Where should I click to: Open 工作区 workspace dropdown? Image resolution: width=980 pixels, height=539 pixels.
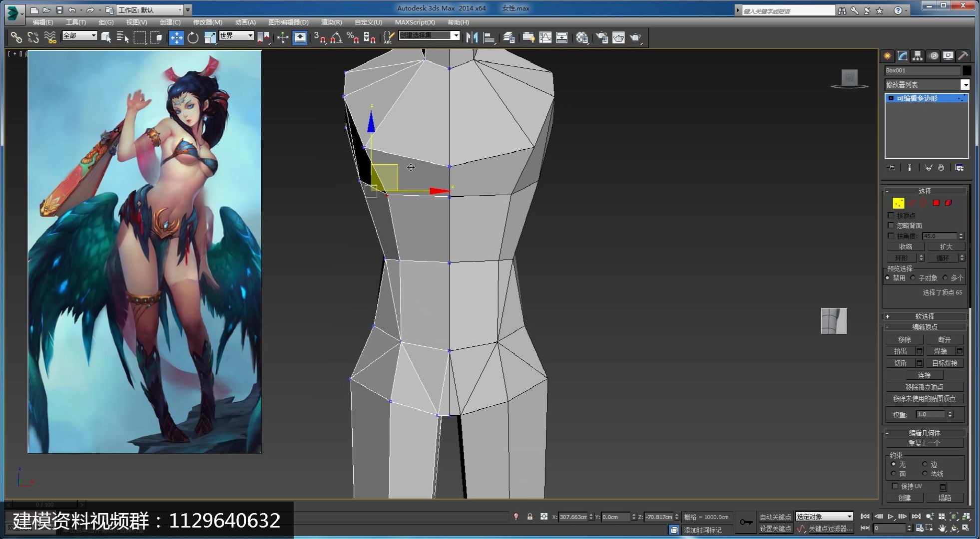150,9
